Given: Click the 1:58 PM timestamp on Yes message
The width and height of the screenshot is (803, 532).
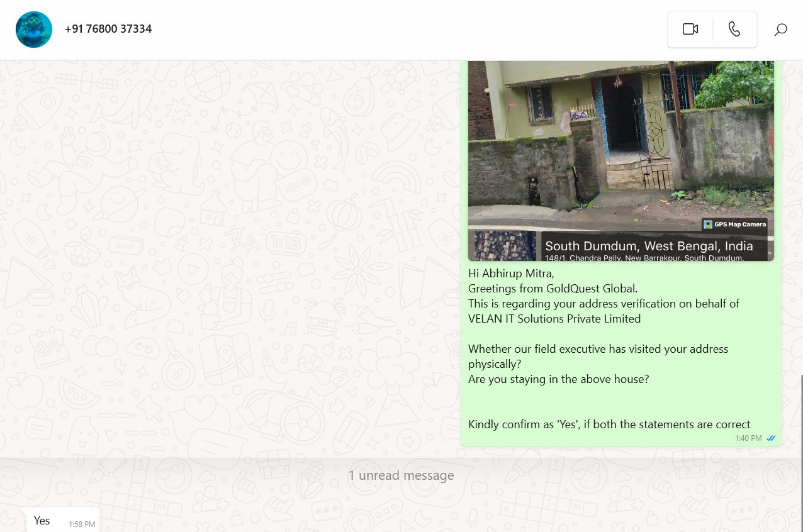Looking at the screenshot, I should coord(82,524).
